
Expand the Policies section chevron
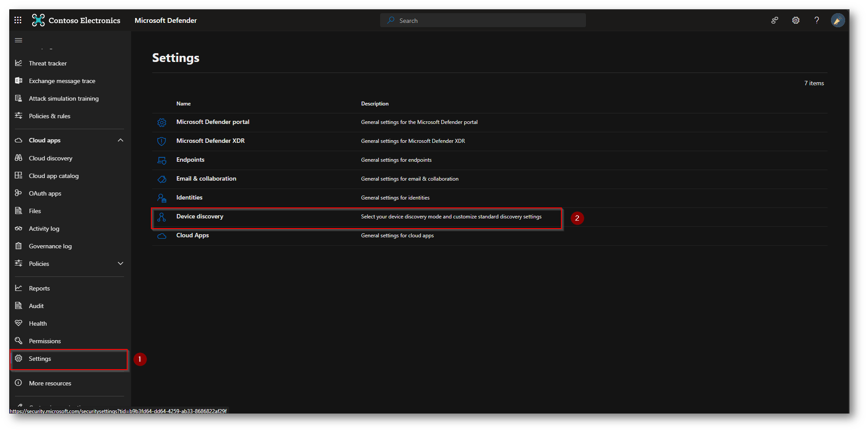click(x=121, y=264)
